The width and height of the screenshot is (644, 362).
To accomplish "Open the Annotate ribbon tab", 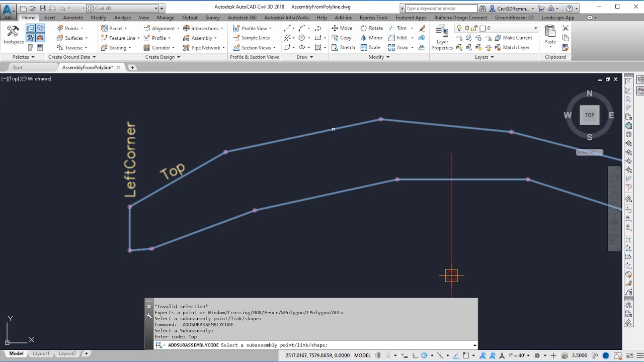I will [x=73, y=18].
